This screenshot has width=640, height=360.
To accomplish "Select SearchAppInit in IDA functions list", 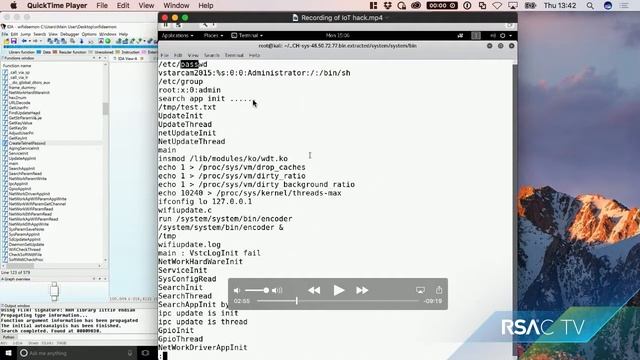I will (22, 169).
